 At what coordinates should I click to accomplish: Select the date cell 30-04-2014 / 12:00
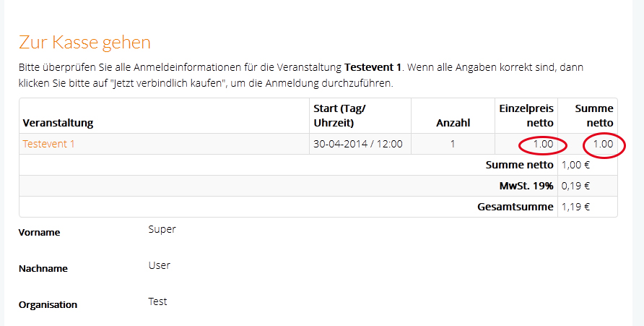click(357, 144)
